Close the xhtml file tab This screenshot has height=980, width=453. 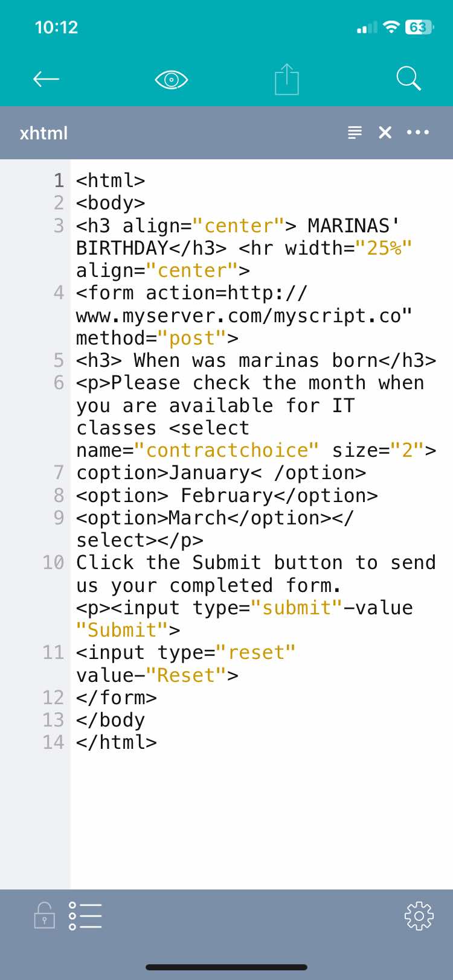385,132
